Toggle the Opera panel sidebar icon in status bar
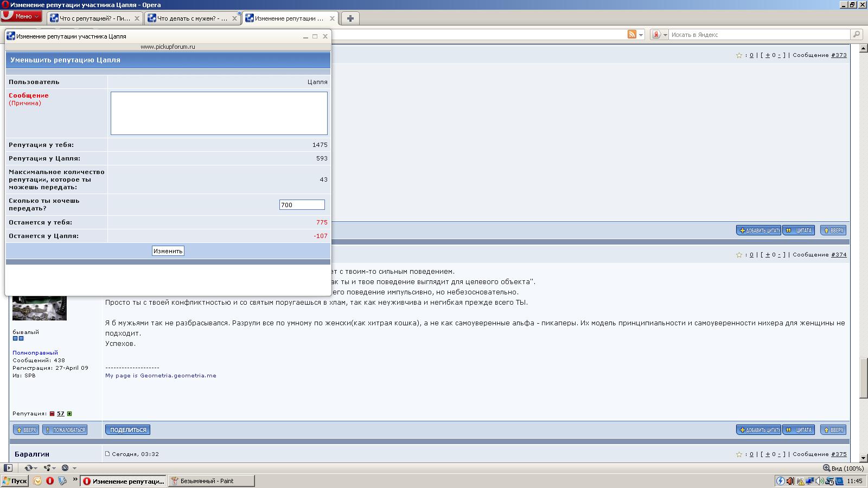This screenshot has height=488, width=868. (8, 468)
